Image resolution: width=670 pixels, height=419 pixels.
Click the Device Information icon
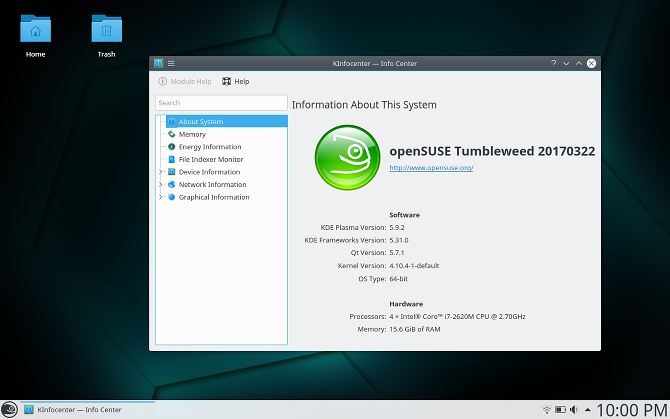(171, 172)
